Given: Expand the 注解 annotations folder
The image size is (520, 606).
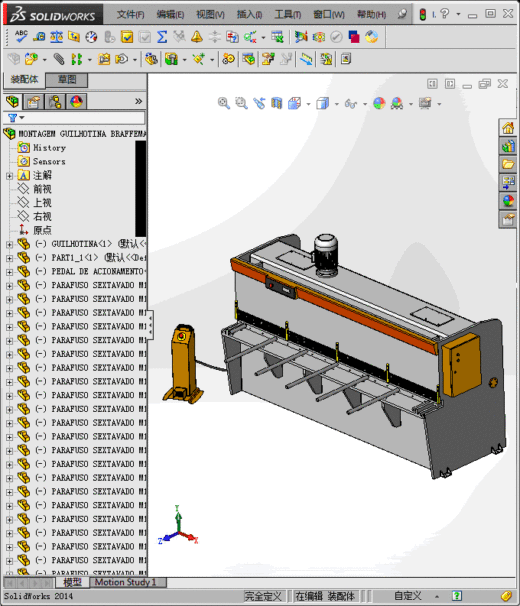Looking at the screenshot, I should pos(9,176).
